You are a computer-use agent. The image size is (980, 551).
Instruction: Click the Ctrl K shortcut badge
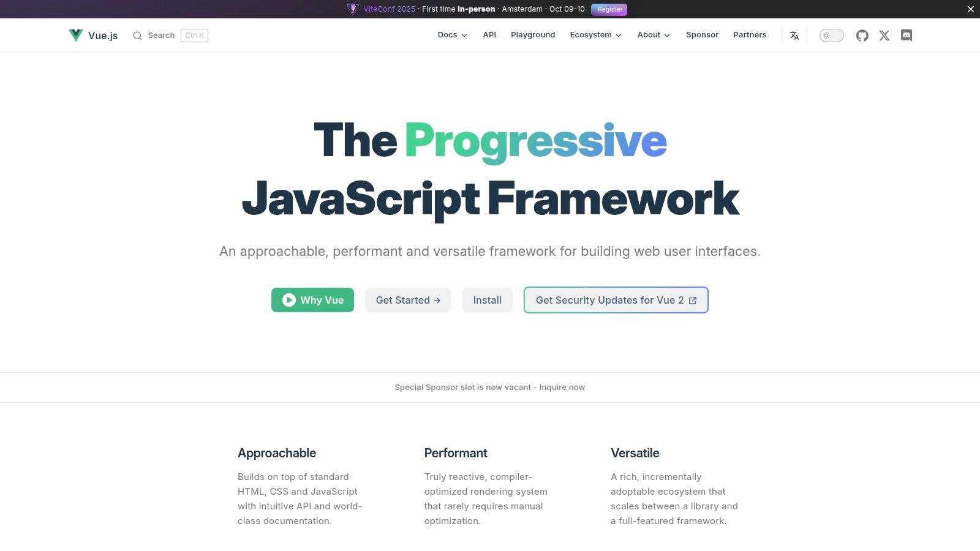point(194,36)
